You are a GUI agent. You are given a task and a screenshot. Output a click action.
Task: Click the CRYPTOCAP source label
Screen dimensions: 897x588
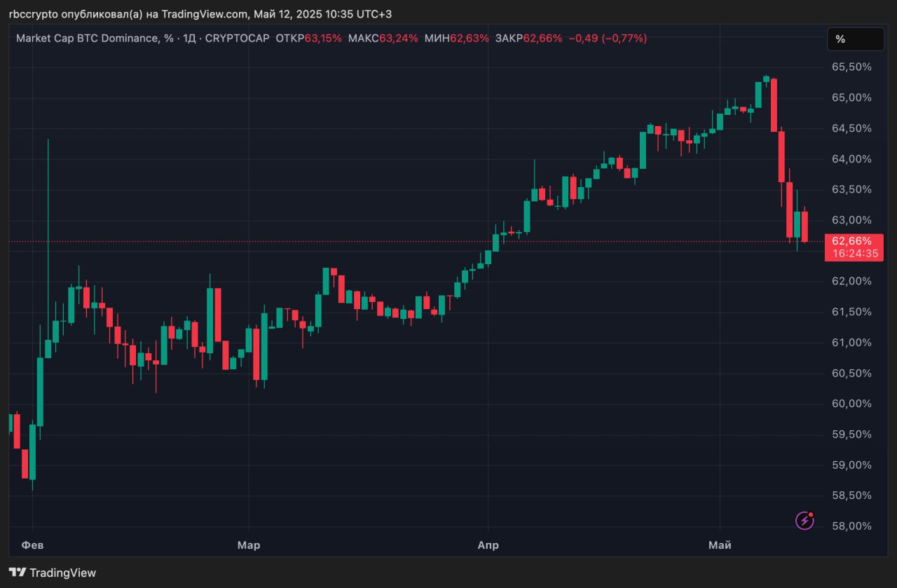(x=237, y=39)
